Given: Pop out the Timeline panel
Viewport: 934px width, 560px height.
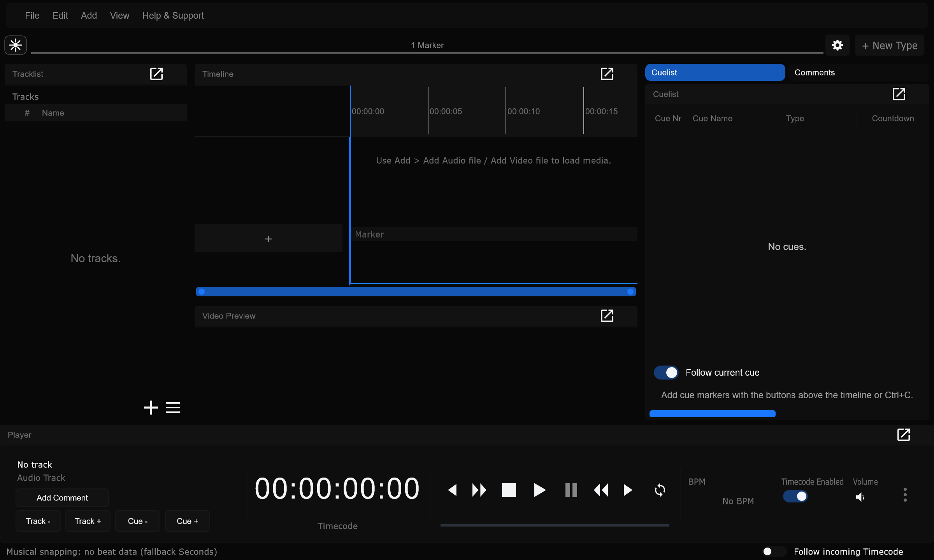Looking at the screenshot, I should point(607,74).
